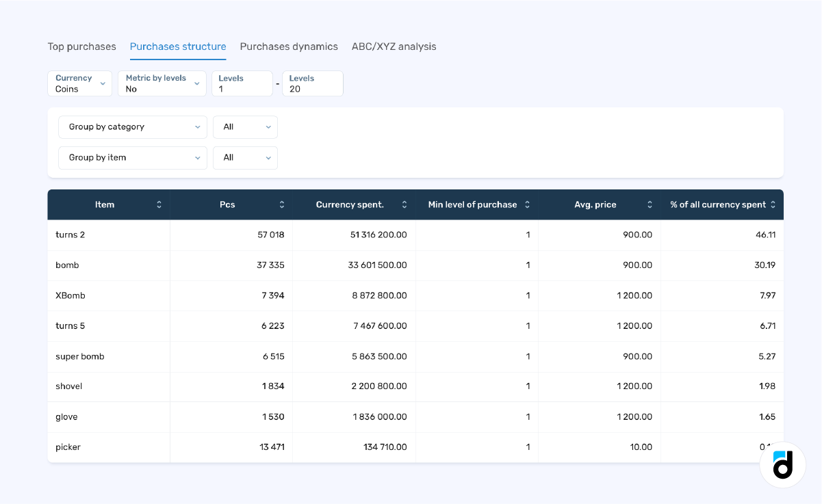Click the sort icon in Item column
This screenshot has height=504, width=822.
coord(159,204)
